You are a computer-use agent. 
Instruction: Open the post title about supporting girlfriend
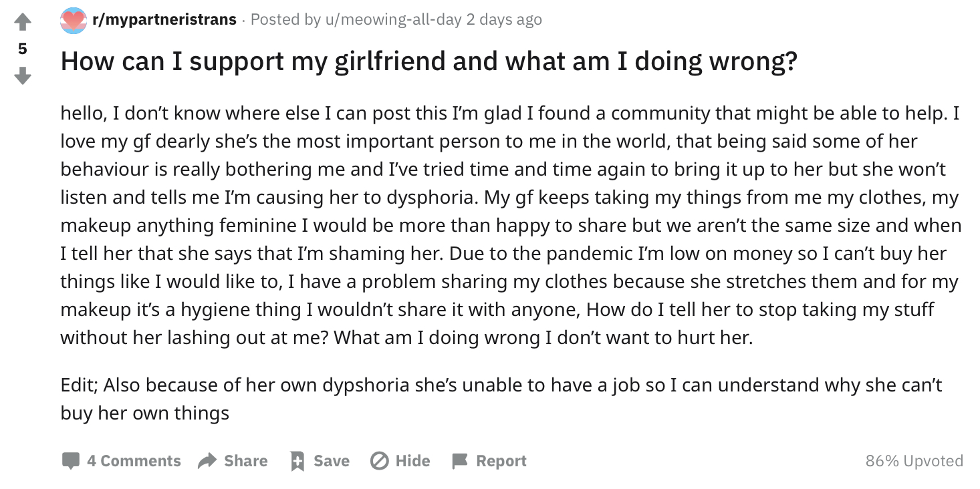(x=428, y=62)
